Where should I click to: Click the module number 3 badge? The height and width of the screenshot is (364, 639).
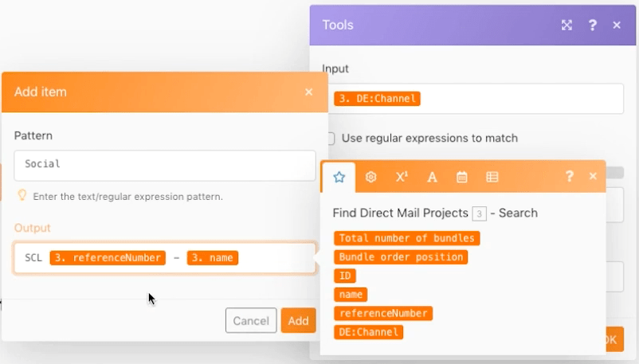pyautogui.click(x=480, y=213)
